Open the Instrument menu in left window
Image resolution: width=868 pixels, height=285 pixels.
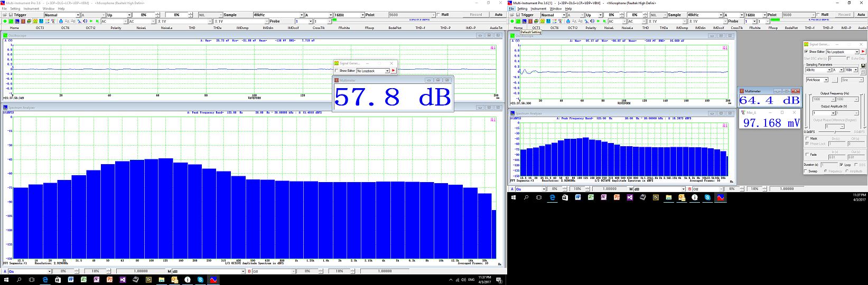point(31,8)
